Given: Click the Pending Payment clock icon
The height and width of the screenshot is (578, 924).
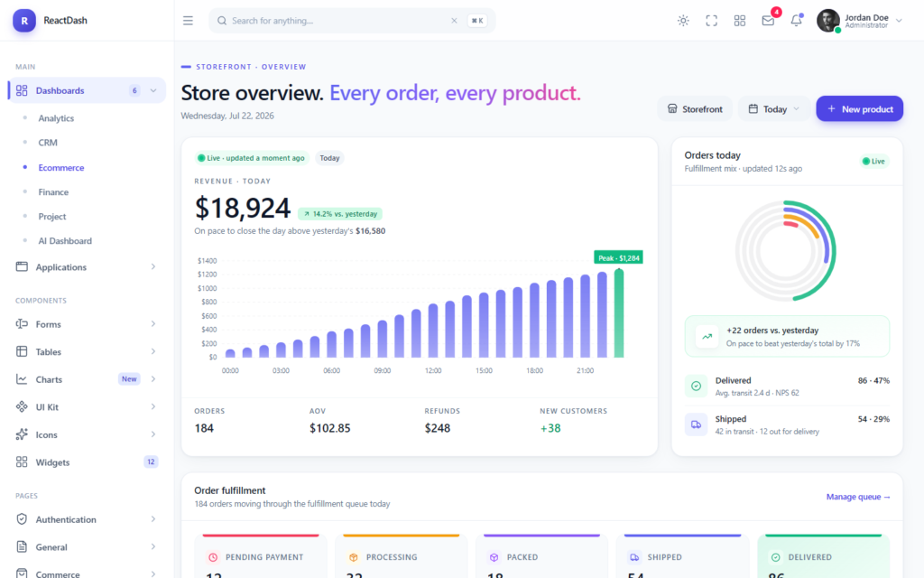Looking at the screenshot, I should [213, 557].
